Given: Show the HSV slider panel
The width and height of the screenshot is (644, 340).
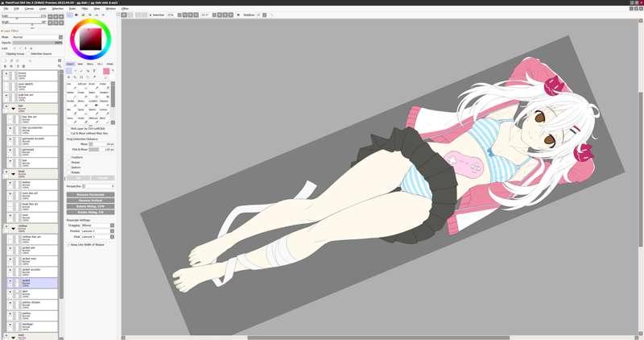Looking at the screenshot, I should point(83,15).
